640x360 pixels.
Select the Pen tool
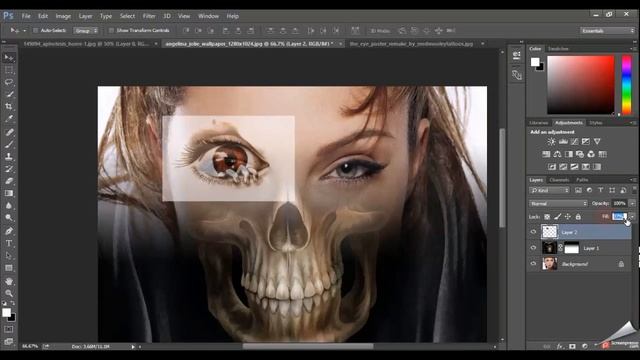coord(9,231)
